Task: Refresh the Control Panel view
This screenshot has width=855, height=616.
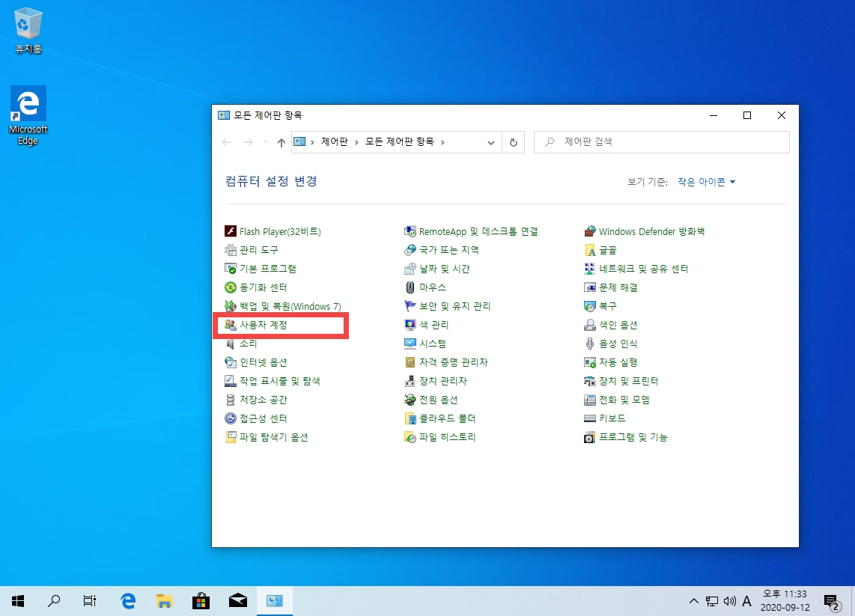Action: tap(514, 141)
